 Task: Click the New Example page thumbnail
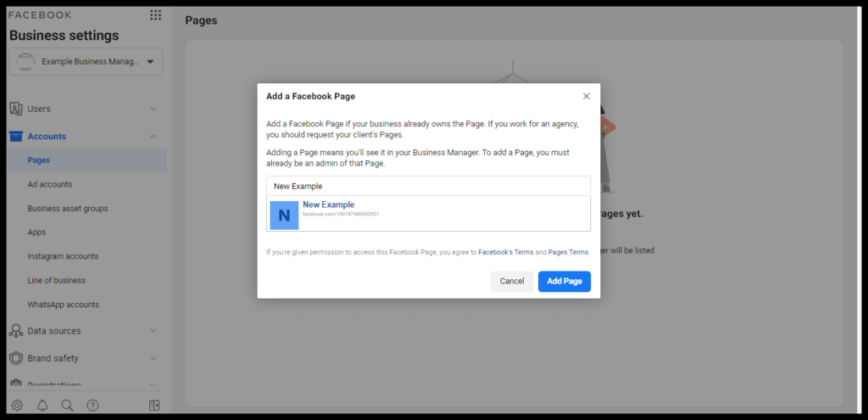pos(284,215)
